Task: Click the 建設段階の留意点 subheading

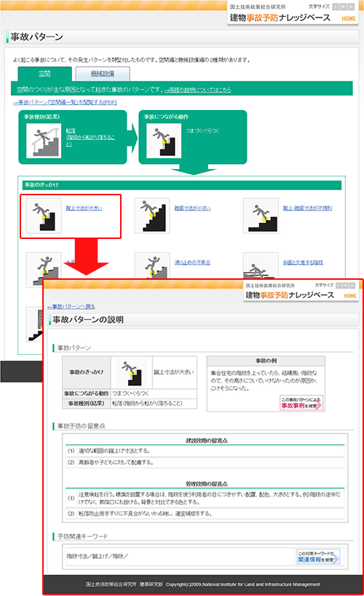Action: [x=207, y=441]
